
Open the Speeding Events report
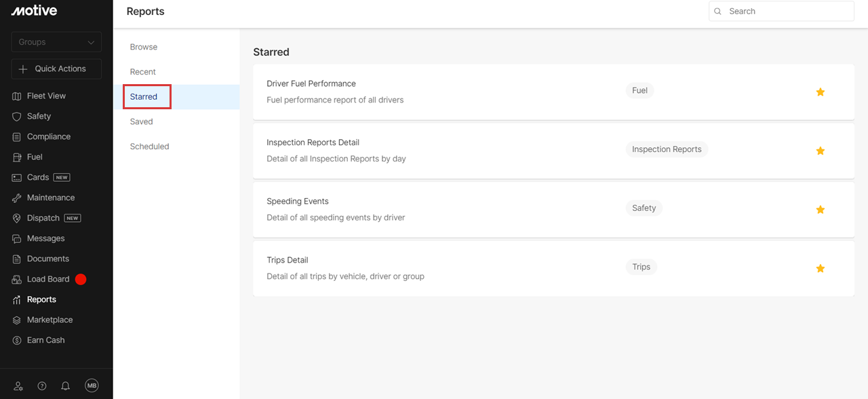click(x=298, y=202)
